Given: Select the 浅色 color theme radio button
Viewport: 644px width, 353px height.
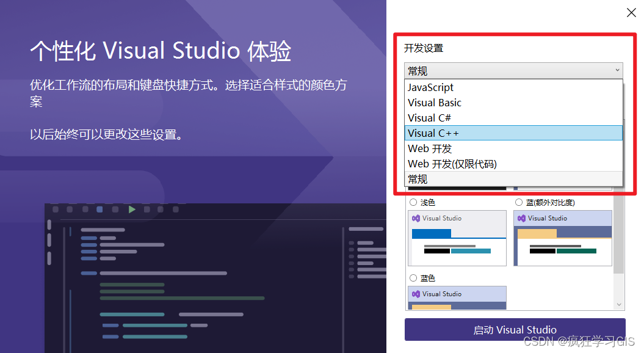Looking at the screenshot, I should click(x=413, y=202).
